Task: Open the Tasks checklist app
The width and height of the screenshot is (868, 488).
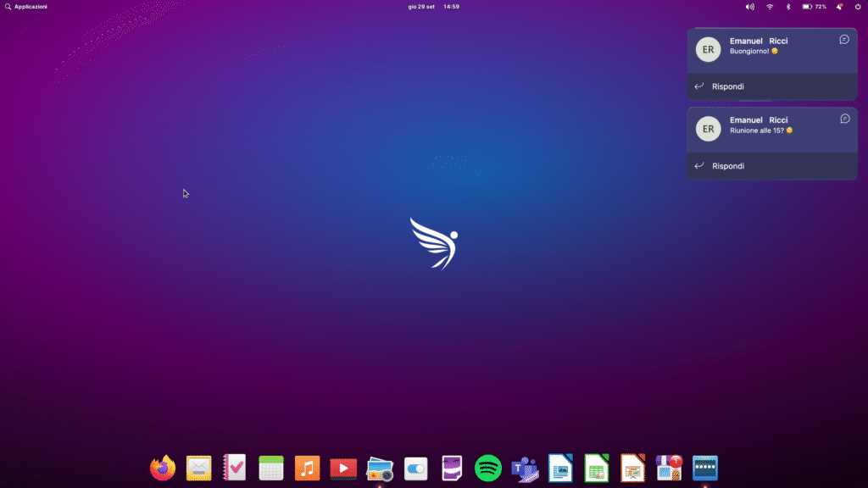Action: [x=234, y=468]
